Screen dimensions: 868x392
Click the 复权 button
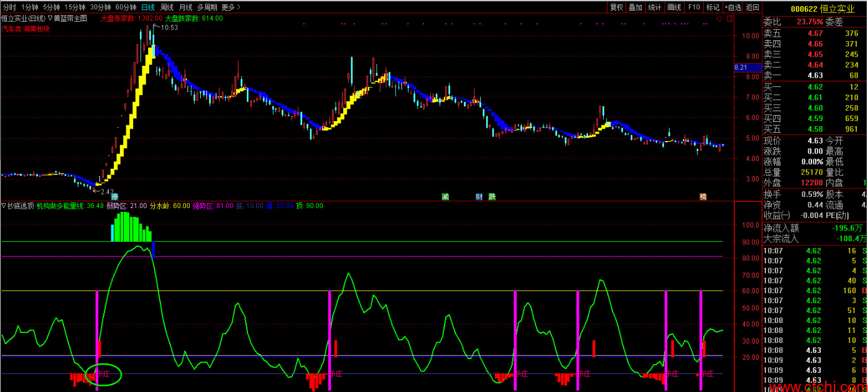616,7
